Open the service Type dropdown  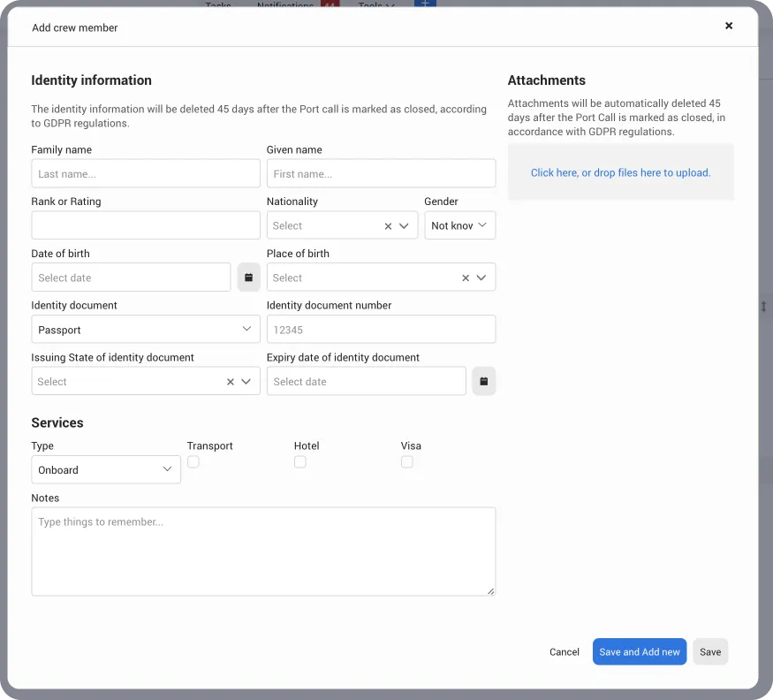[106, 469]
